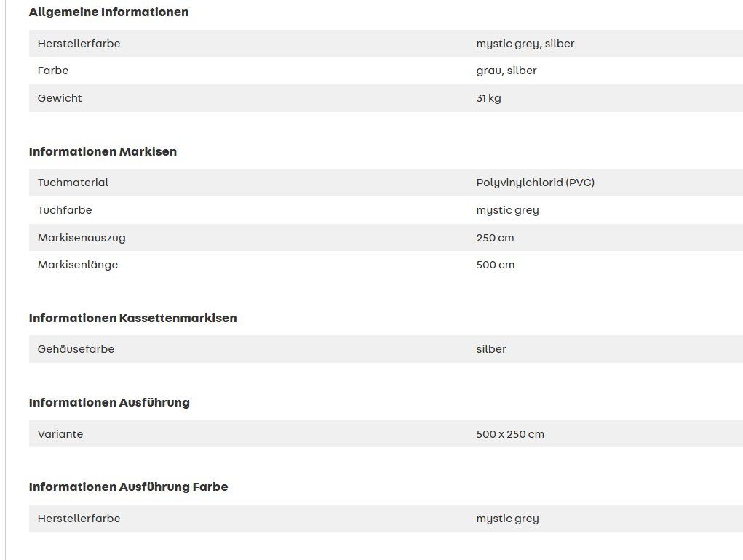Click the 'silber' housing color value

[491, 349]
